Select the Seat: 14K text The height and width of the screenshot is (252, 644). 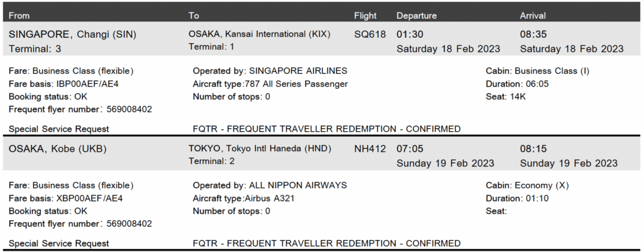tap(505, 96)
